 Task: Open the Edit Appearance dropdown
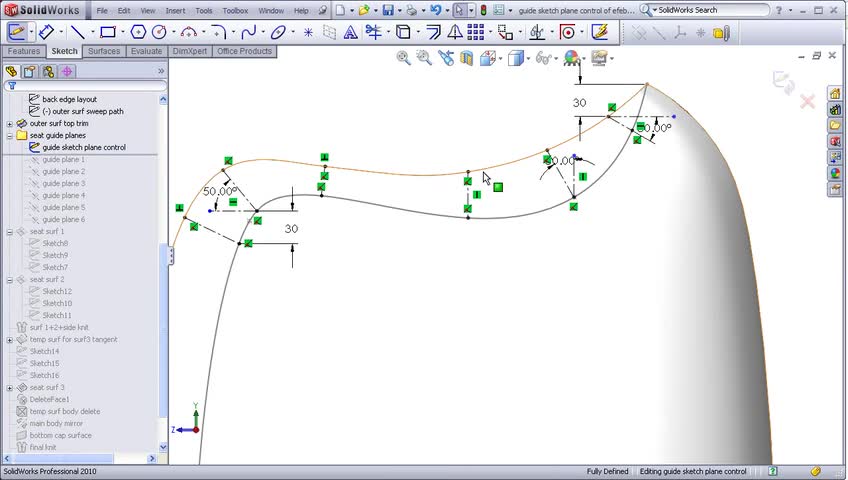click(x=584, y=58)
